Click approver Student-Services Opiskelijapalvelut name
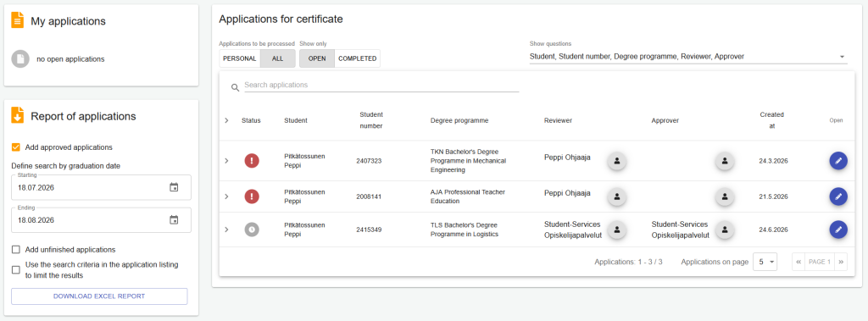This screenshot has width=868, height=321. pos(681,230)
